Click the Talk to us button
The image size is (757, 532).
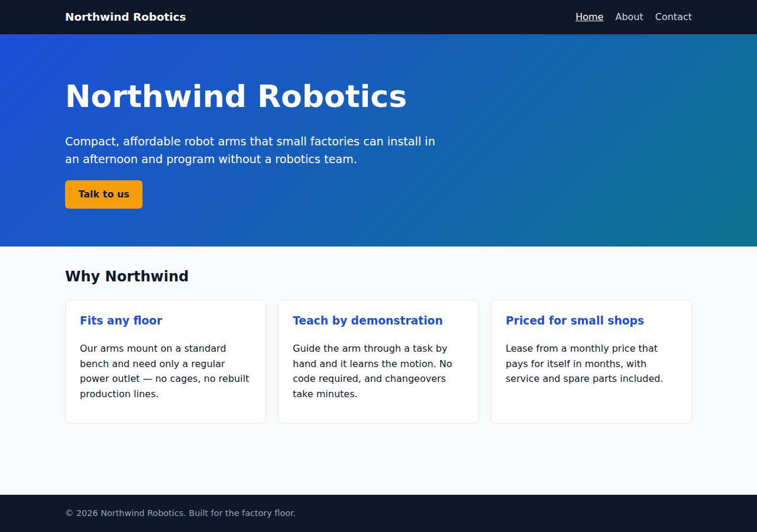pos(103,194)
